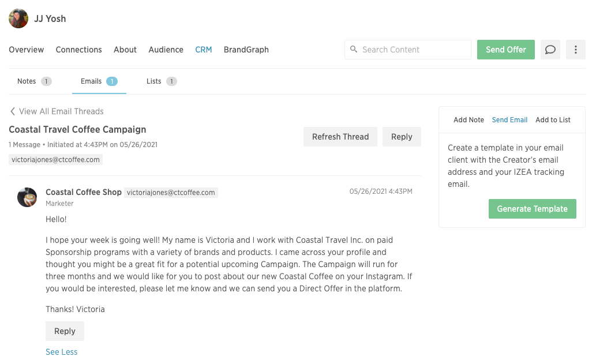Click the Marketer role label
Image resolution: width=596 pixels, height=364 pixels.
coord(59,204)
